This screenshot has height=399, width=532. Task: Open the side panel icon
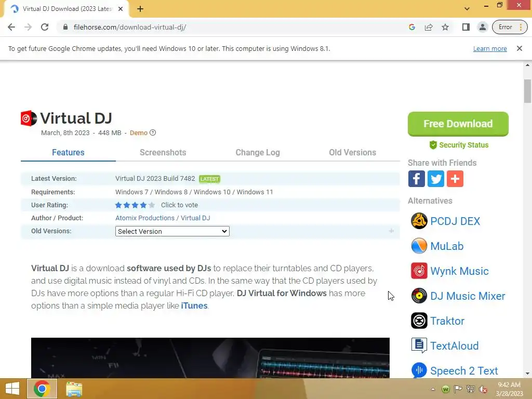tap(466, 27)
